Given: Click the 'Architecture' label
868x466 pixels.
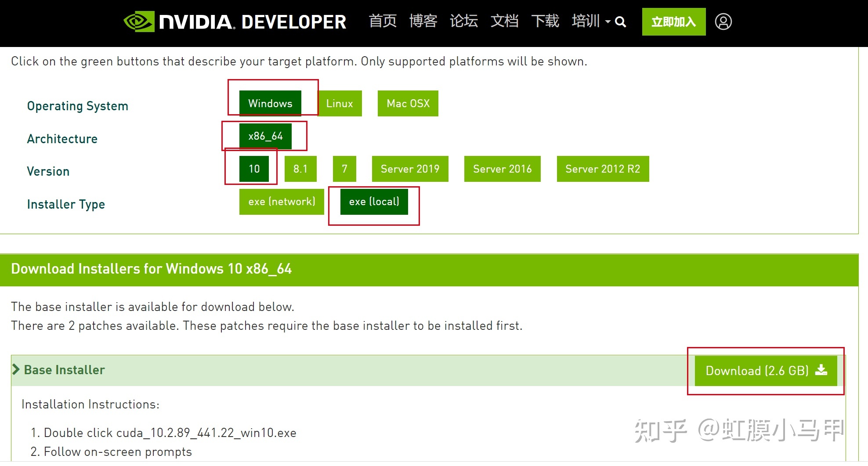Looking at the screenshot, I should pyautogui.click(x=62, y=139).
